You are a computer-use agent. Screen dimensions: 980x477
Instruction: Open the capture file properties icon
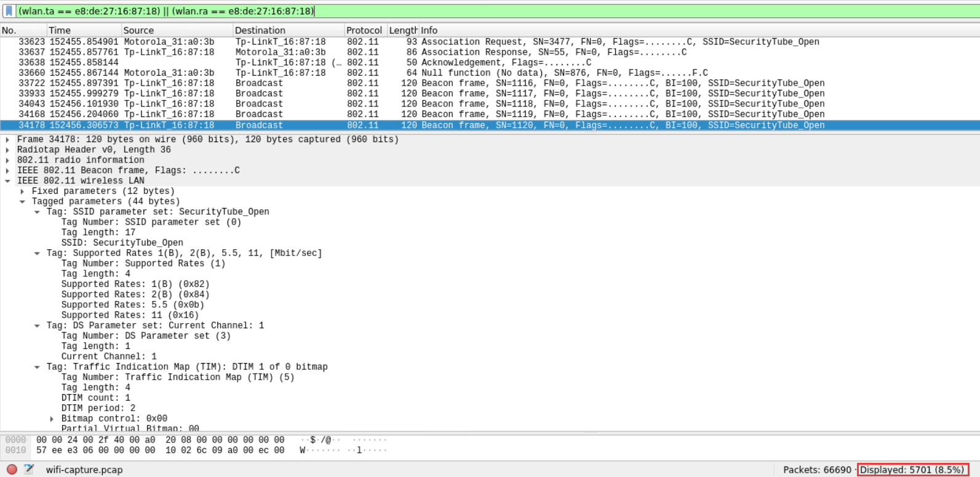coord(29,469)
